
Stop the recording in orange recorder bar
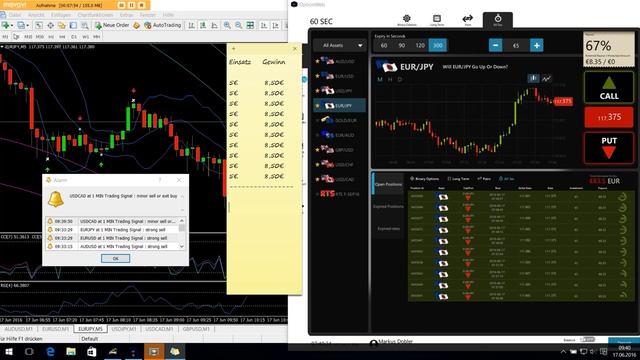click(x=141, y=5)
